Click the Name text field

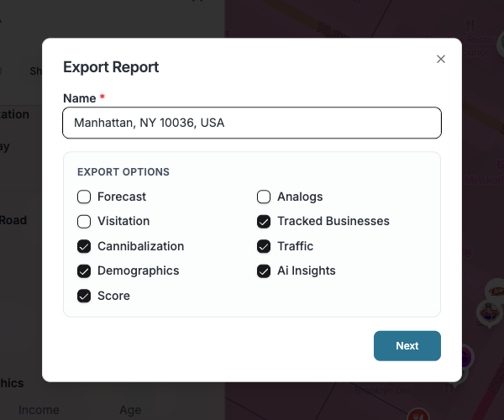coord(252,123)
